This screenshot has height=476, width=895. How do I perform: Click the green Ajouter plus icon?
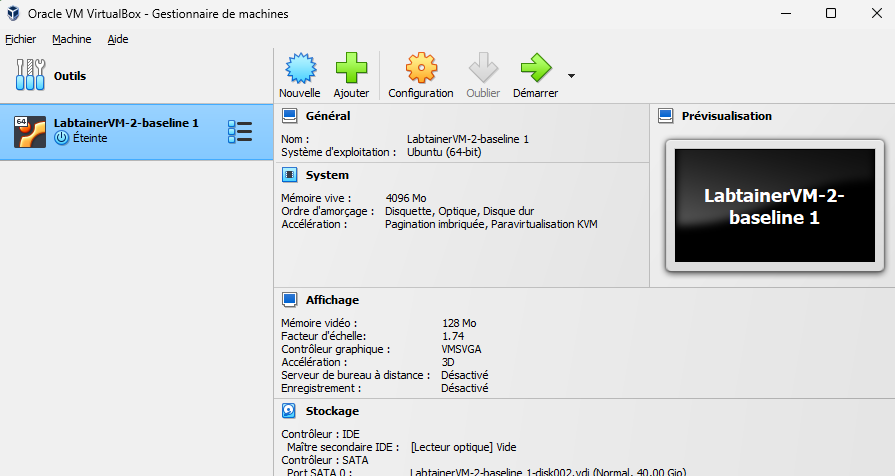[x=351, y=68]
